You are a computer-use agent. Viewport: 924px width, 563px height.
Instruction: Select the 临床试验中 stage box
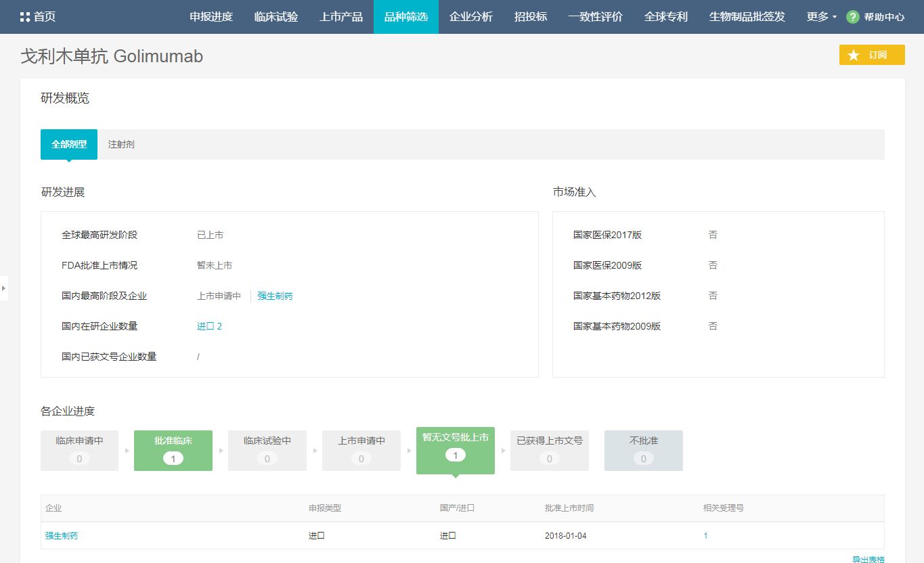[267, 451]
